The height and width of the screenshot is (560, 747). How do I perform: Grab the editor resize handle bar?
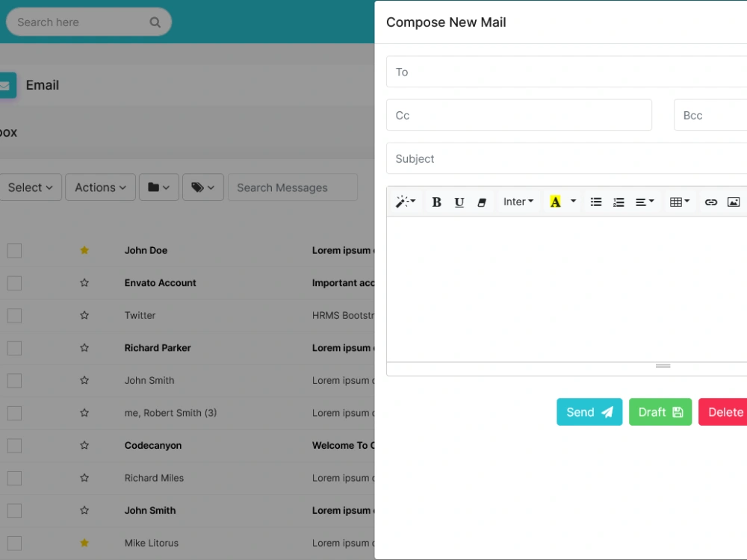pos(663,366)
